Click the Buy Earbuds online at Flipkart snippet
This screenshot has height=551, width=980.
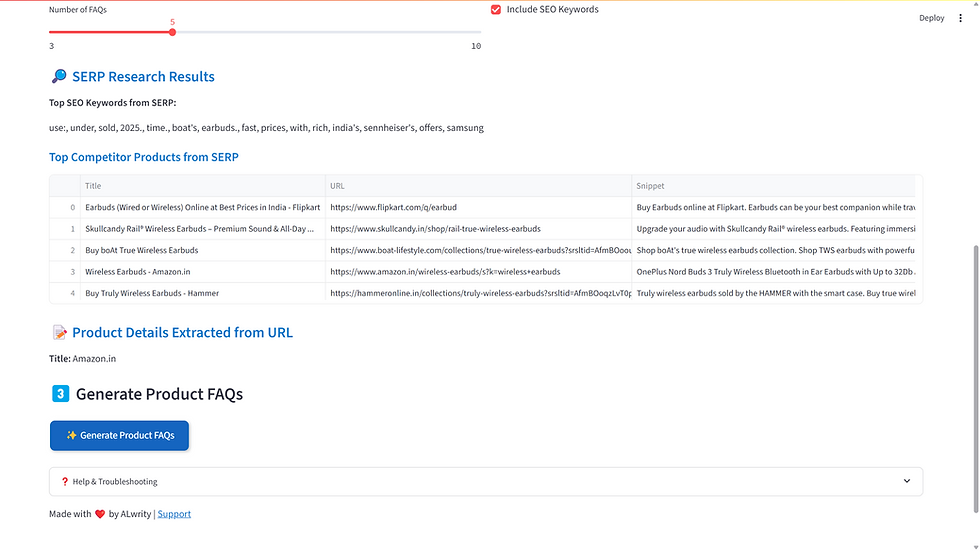point(773,207)
